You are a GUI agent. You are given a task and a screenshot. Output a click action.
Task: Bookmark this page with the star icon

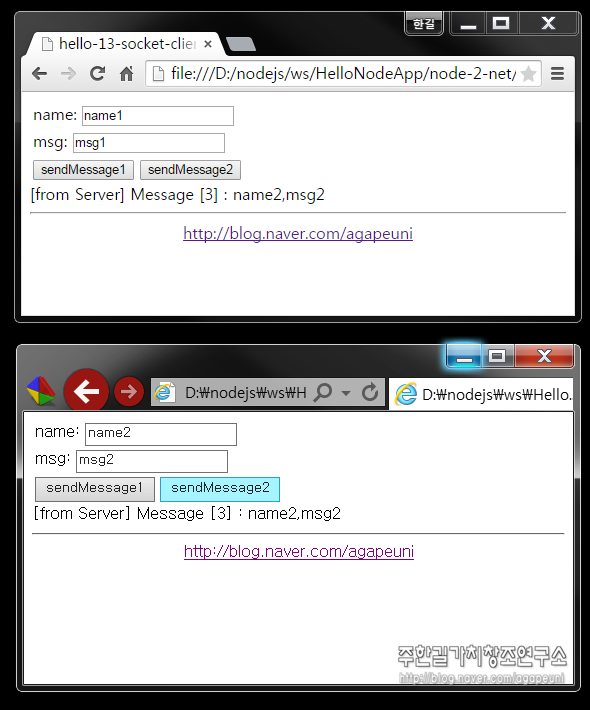click(528, 73)
